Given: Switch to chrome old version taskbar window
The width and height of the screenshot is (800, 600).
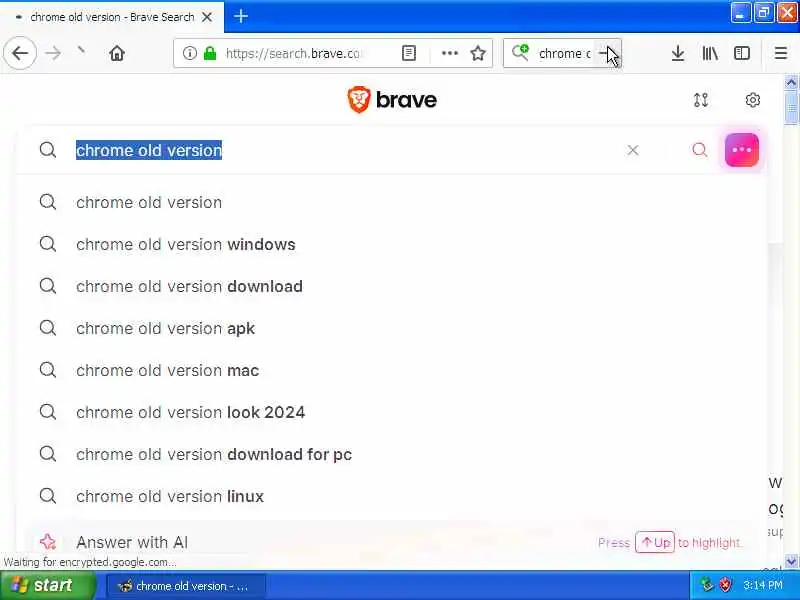Looking at the screenshot, I should (186, 586).
